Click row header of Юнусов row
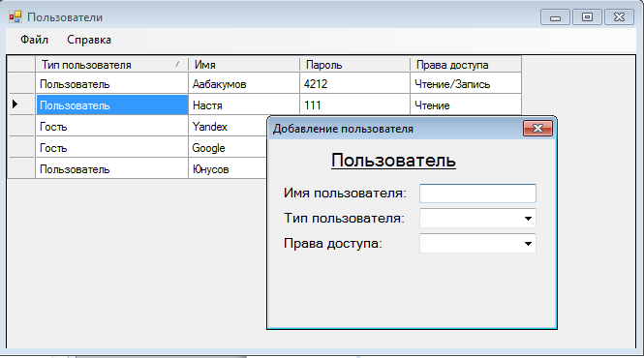This screenshot has width=644, height=358. (21, 169)
